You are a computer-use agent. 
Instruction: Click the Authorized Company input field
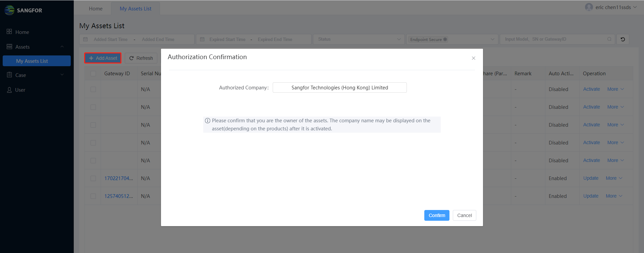[x=339, y=88]
